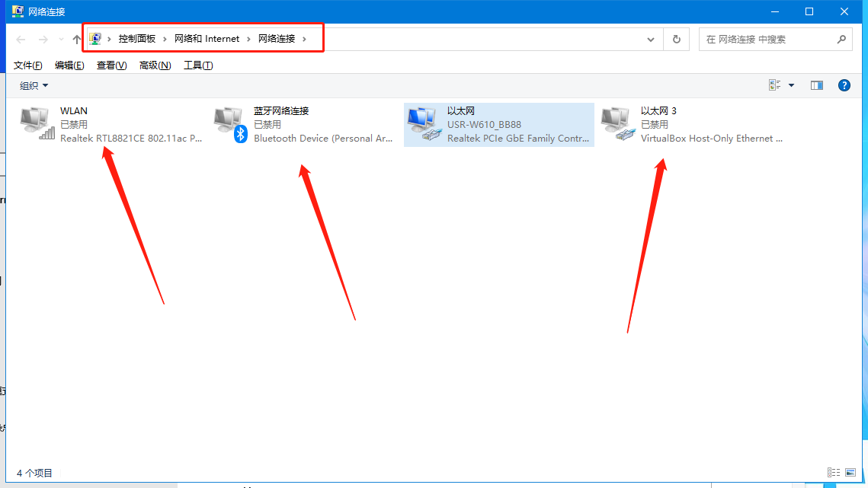
Task: Open the 编辑(E) menu
Action: [x=69, y=65]
